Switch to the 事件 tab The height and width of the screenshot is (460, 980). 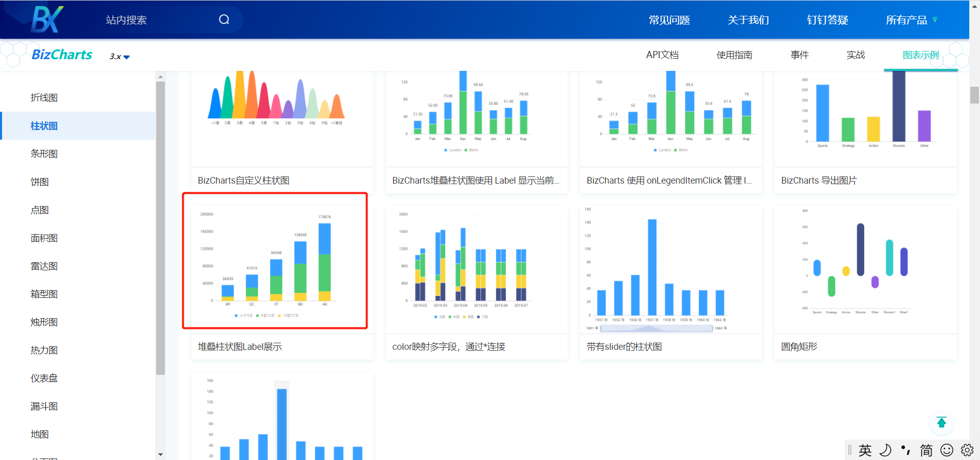(x=799, y=55)
